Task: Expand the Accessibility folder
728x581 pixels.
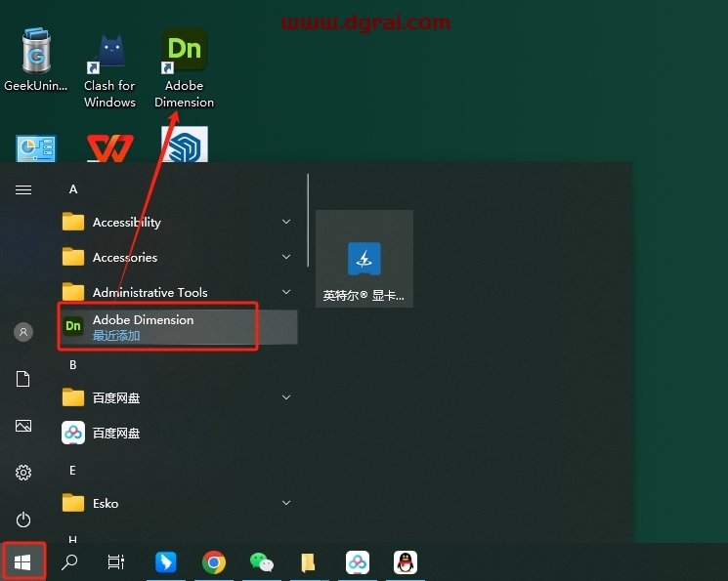Action: 178,223
